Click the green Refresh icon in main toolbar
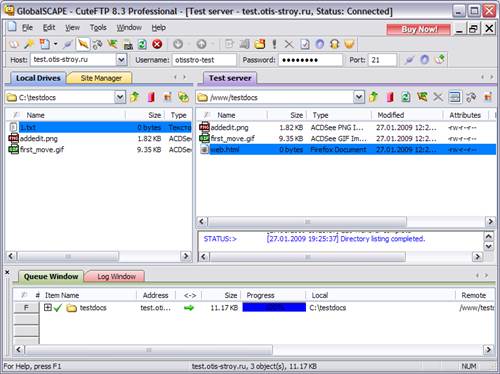 (x=142, y=44)
